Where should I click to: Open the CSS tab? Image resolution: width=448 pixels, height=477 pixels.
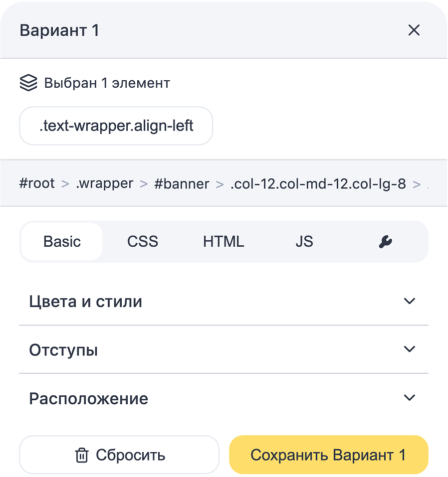[143, 242]
